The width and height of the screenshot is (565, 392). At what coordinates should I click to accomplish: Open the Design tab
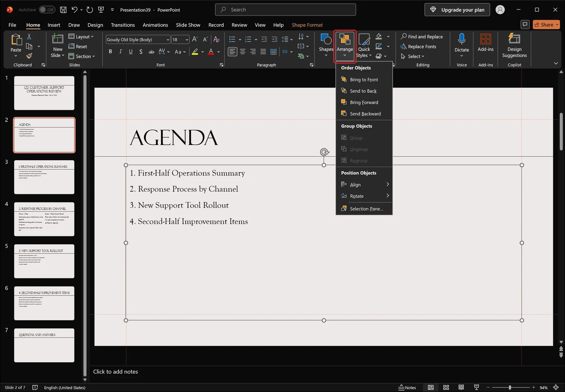coord(95,25)
